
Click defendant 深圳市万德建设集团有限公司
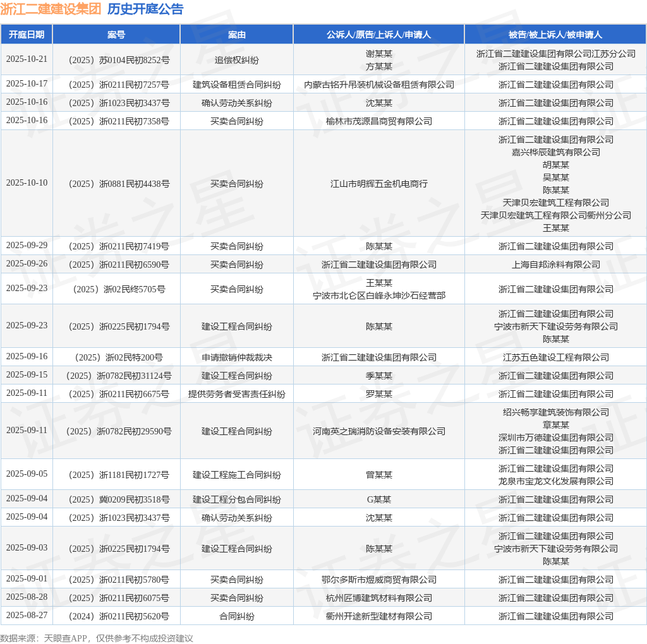[556, 438]
